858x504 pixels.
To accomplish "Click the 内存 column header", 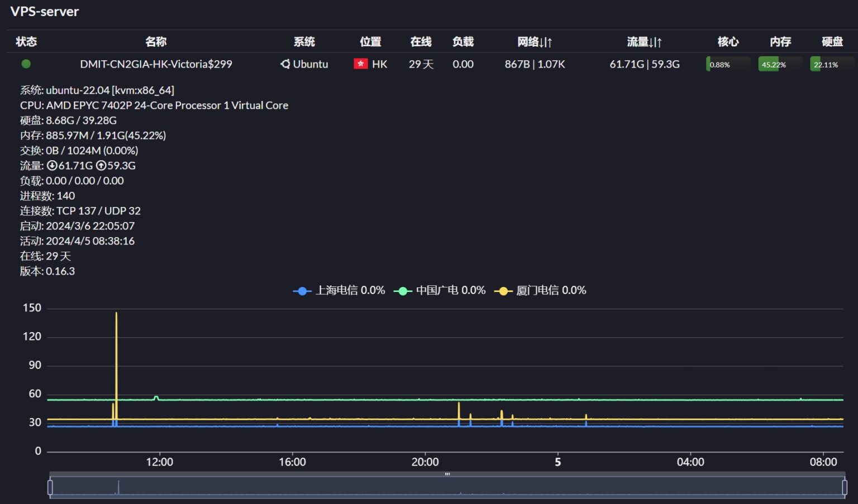I will click(x=780, y=41).
